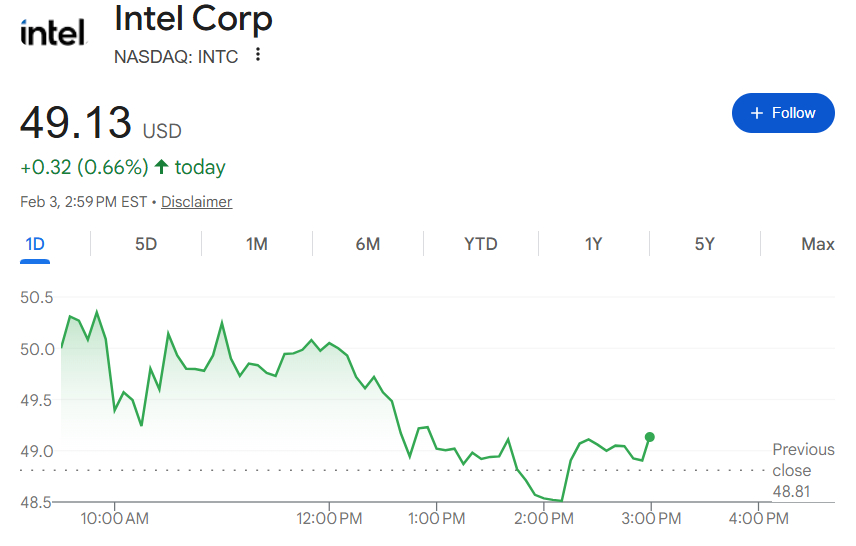Click the Intel logo icon
This screenshot has width=856, height=546.
click(53, 33)
